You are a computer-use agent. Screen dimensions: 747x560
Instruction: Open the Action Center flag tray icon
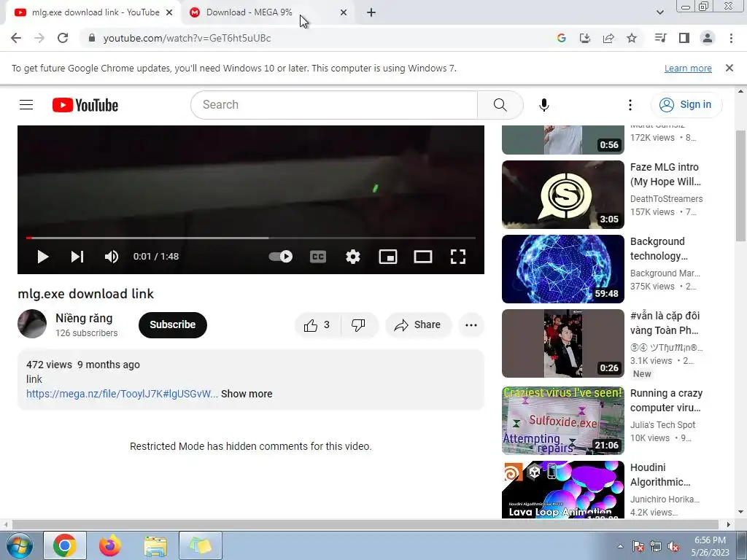[x=638, y=546]
